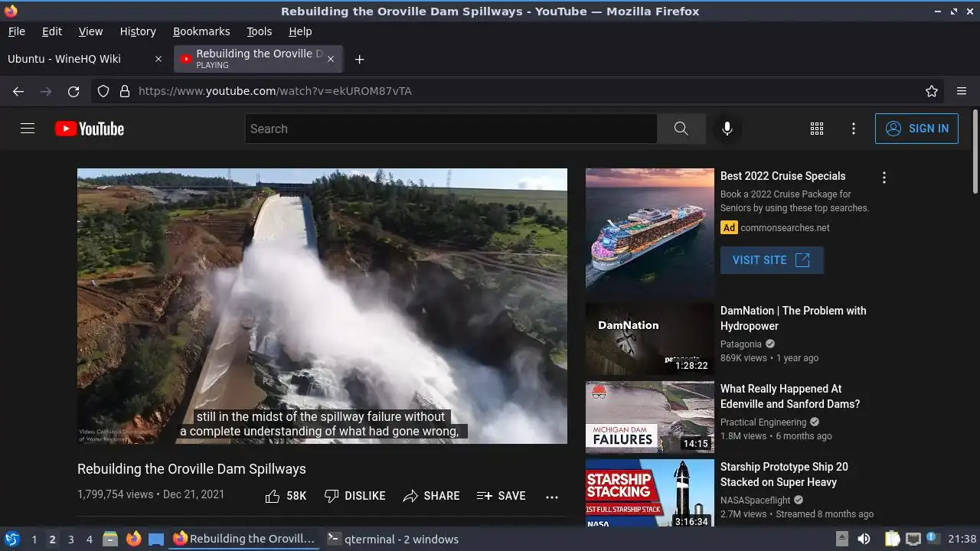Save video to a playlist
Viewport: 980px width, 551px height.
(501, 496)
